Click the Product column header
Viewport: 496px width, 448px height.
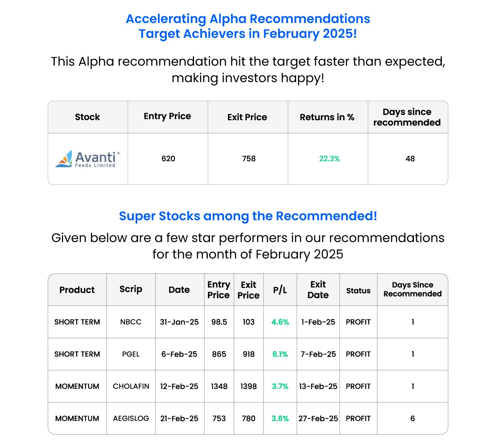pos(77,290)
